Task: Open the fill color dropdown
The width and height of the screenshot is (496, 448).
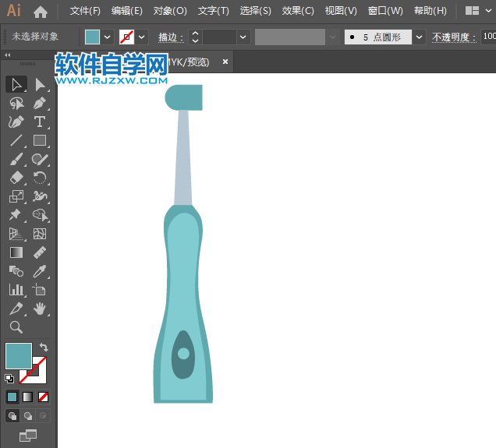Action: click(x=108, y=37)
